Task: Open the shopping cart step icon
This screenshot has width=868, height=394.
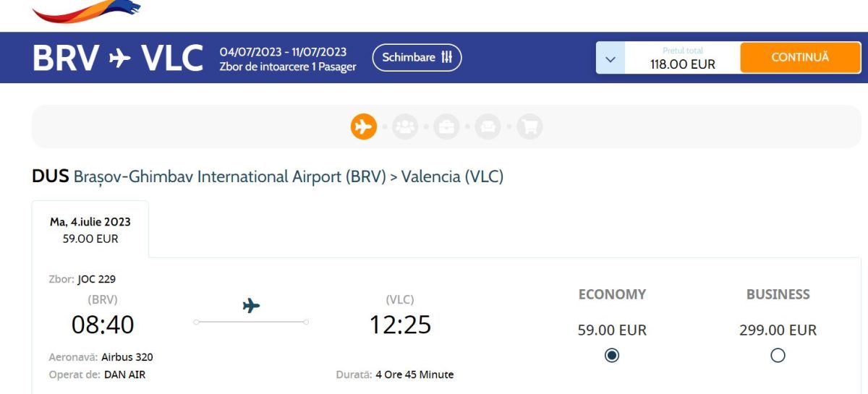Action: pos(529,127)
